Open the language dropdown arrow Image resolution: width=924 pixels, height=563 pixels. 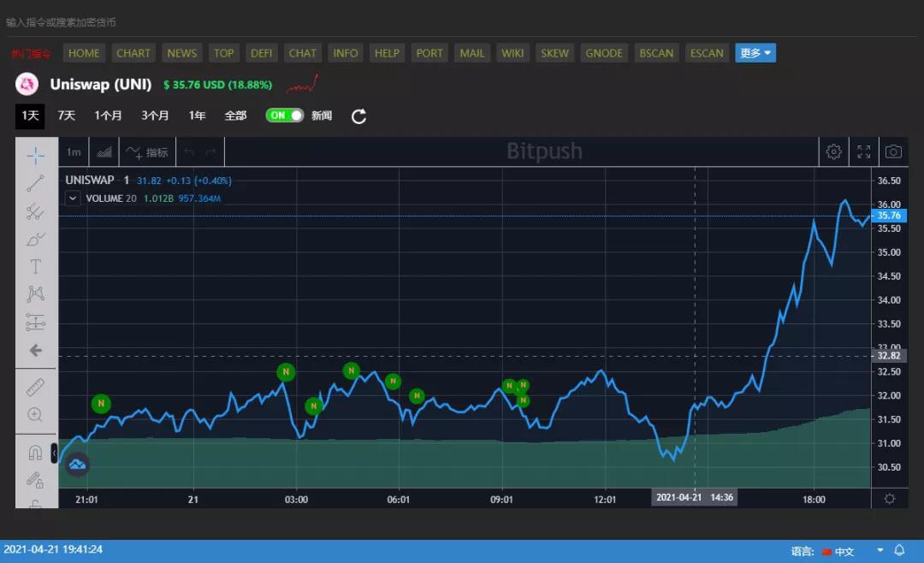click(x=880, y=551)
